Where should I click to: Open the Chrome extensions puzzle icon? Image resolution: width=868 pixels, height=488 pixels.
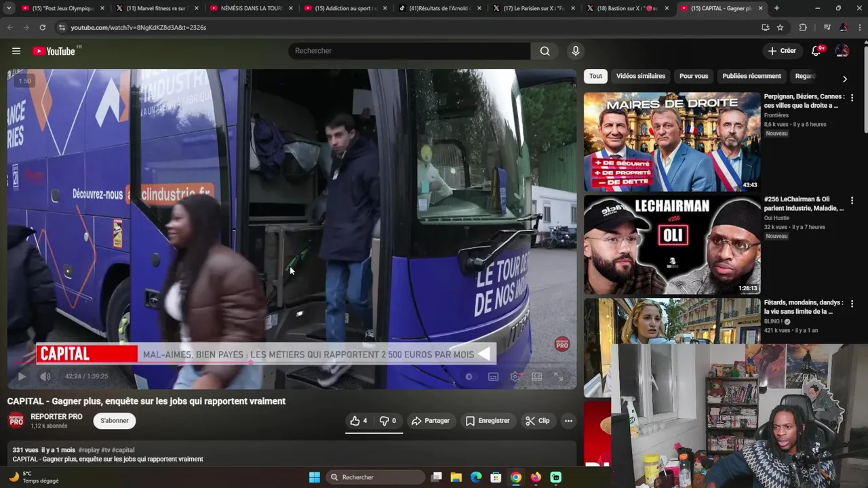point(803,27)
